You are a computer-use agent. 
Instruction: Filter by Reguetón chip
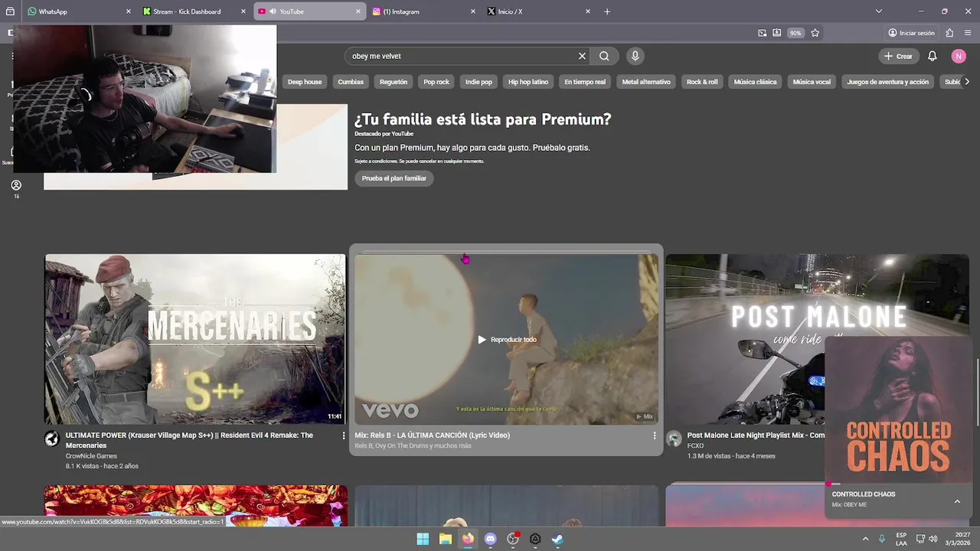click(394, 82)
